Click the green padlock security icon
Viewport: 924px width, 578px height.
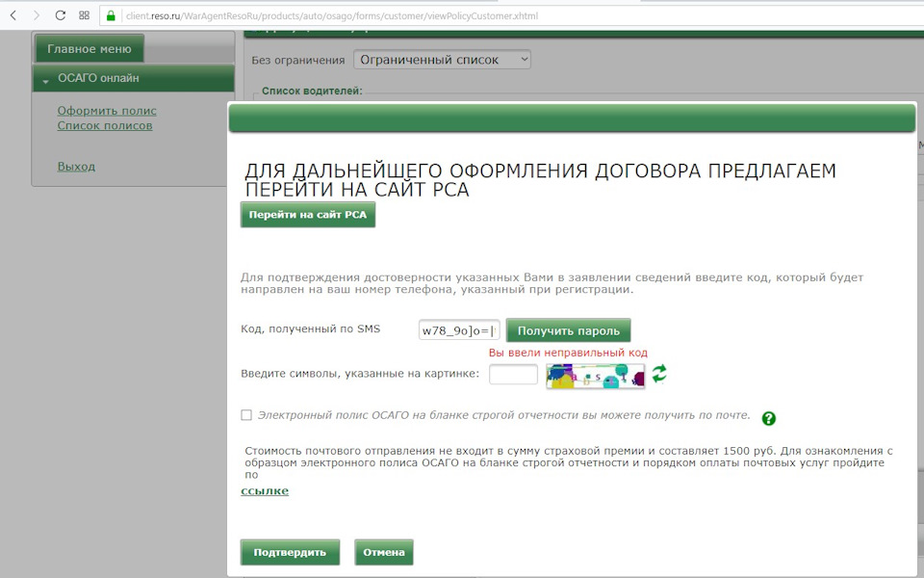coord(111,16)
